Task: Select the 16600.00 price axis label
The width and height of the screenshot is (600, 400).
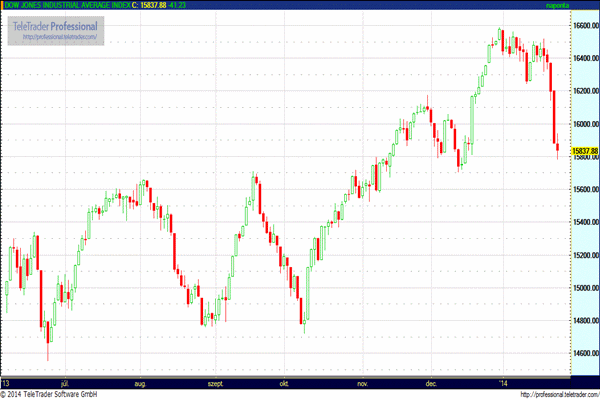Action: 585,25
